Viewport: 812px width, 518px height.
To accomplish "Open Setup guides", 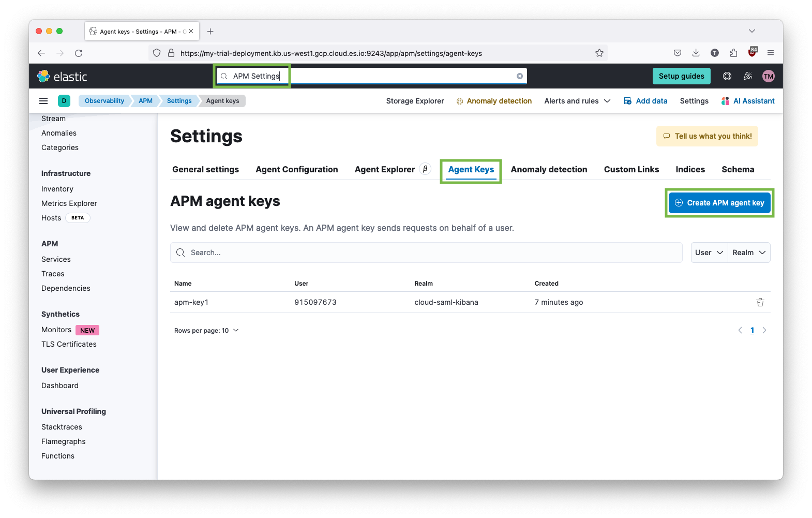I will click(x=681, y=76).
